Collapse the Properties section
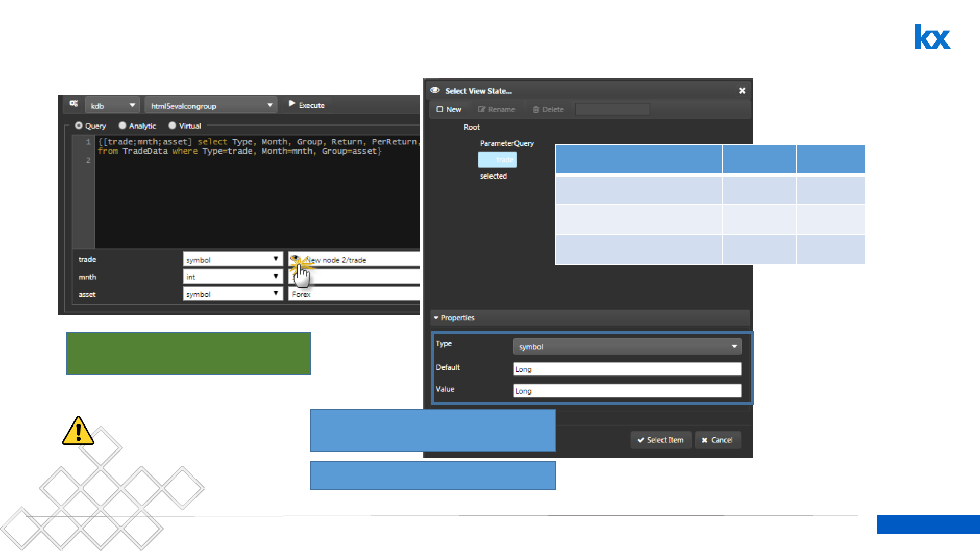 436,318
